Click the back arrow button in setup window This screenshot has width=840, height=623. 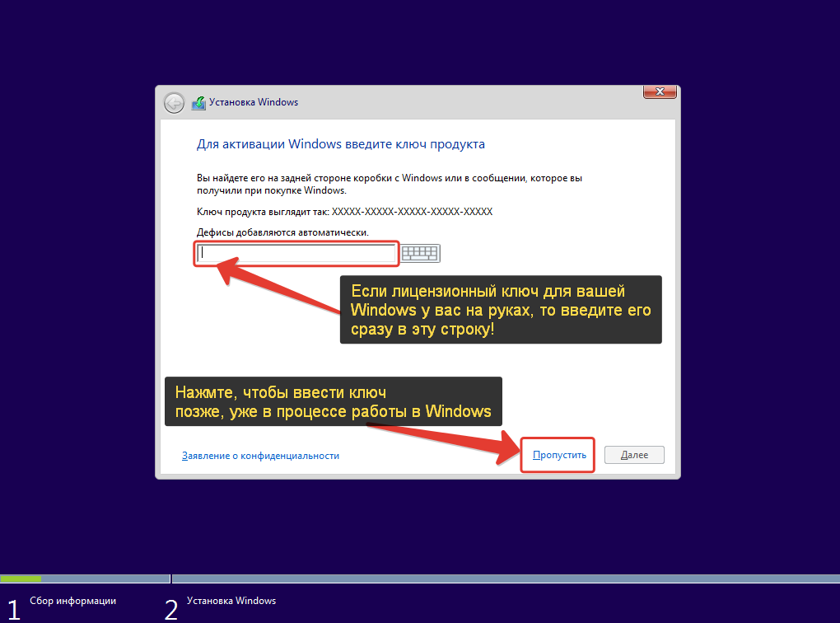click(174, 102)
